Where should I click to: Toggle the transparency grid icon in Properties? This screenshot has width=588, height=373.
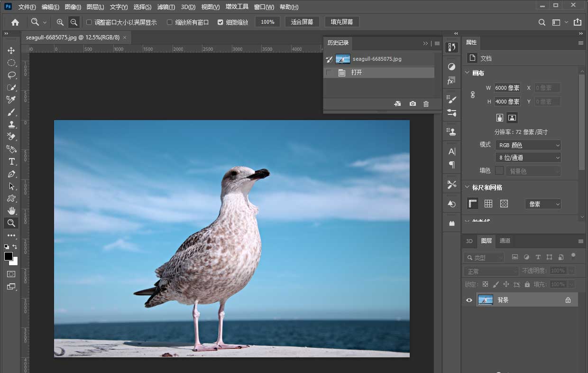504,204
